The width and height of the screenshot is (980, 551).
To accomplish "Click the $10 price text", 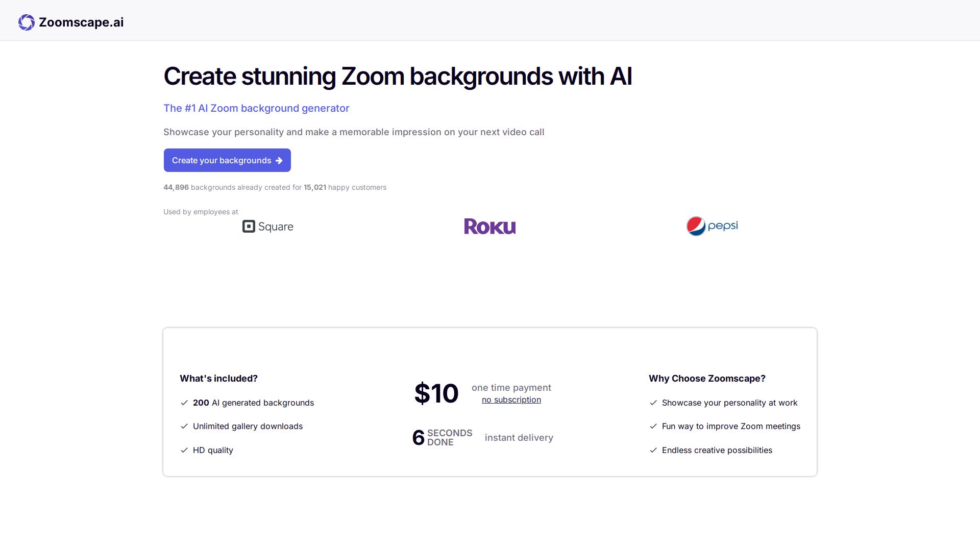I will [x=436, y=393].
